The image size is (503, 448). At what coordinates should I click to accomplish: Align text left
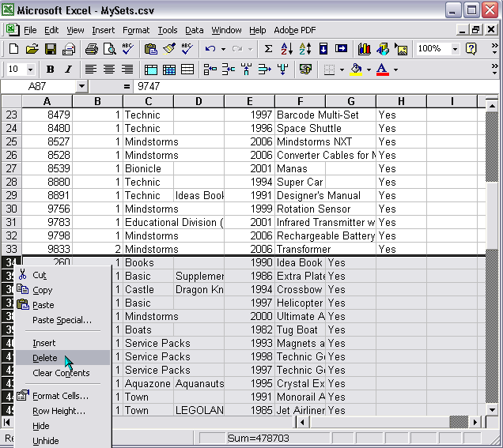coord(91,70)
